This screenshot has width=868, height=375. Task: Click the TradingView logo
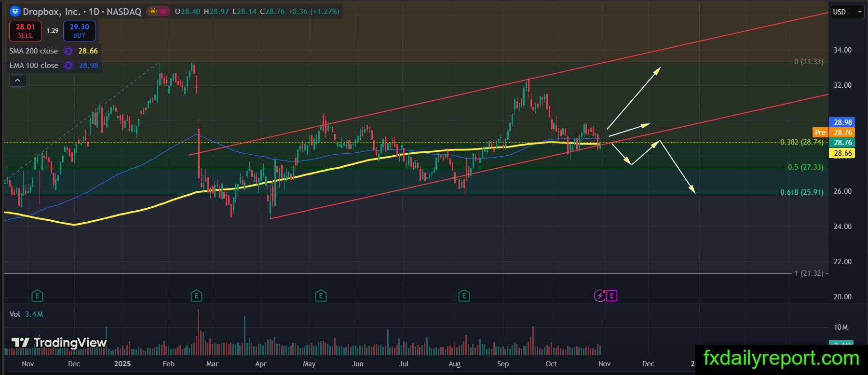(59, 343)
